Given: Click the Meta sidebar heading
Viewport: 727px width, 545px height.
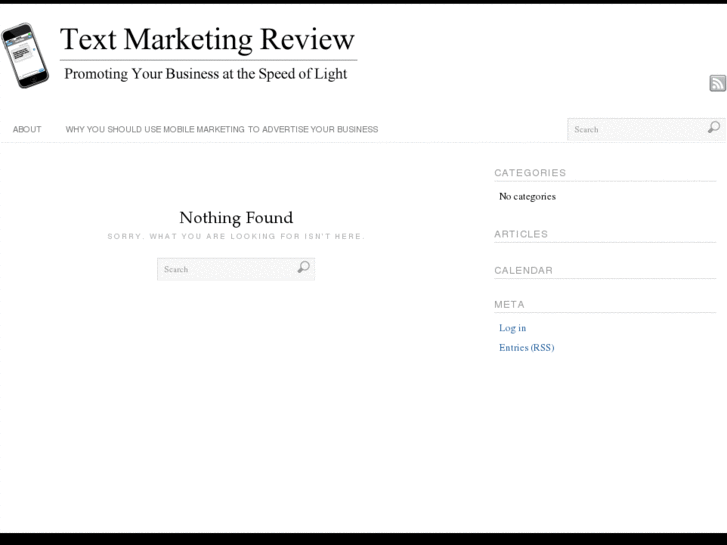Looking at the screenshot, I should point(509,304).
